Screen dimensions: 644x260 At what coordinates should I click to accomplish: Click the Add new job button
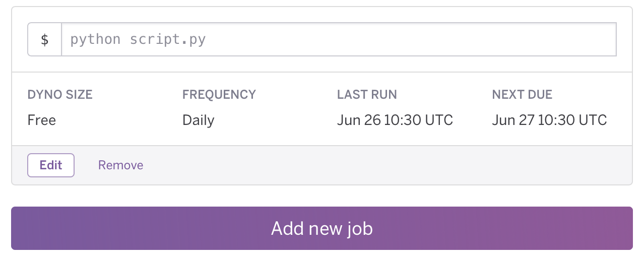(x=322, y=228)
